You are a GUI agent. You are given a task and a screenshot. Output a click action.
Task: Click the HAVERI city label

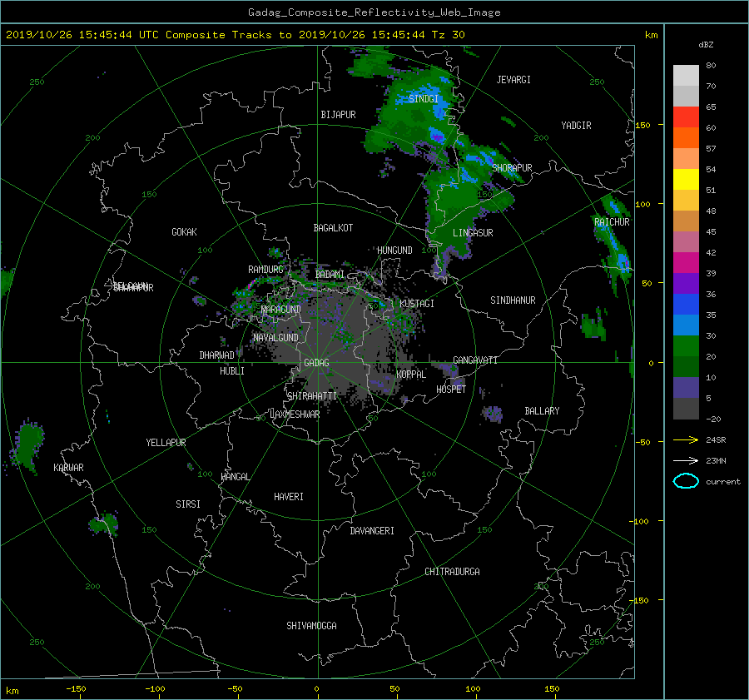coord(289,497)
